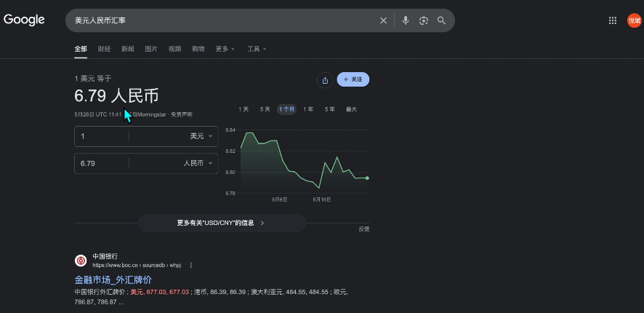Open three-dot menu next to boc.cn URL
The width and height of the screenshot is (644, 313).
tap(191, 265)
